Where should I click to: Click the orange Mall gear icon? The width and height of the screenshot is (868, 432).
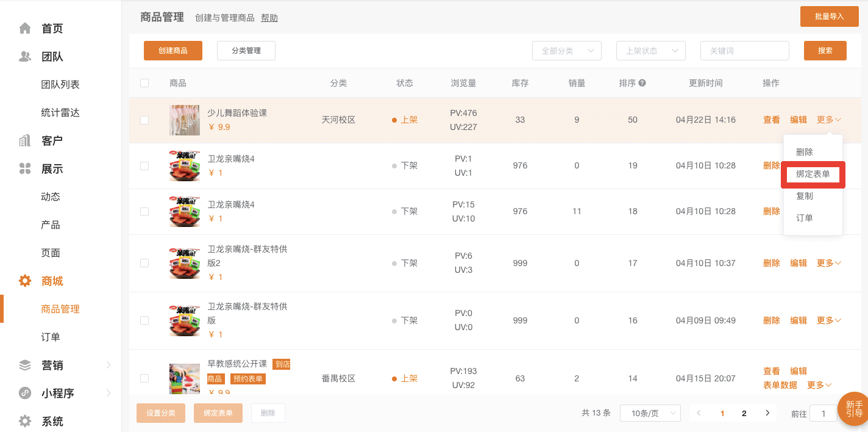[25, 281]
